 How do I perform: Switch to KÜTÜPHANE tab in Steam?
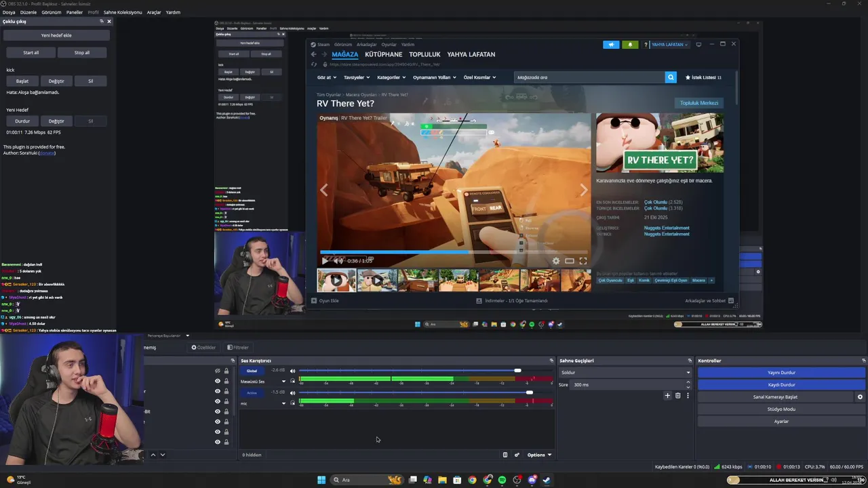click(x=383, y=54)
